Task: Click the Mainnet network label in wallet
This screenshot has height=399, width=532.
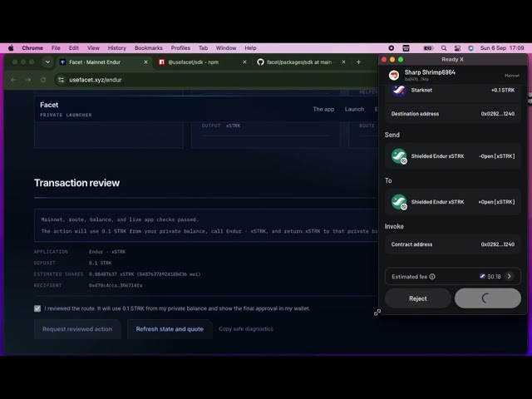Action: coord(512,76)
